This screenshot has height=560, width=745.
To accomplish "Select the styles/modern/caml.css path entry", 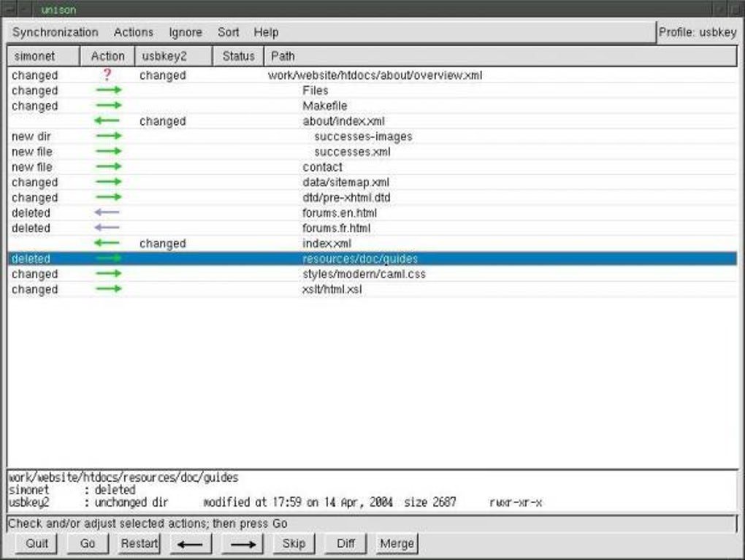I will point(364,274).
